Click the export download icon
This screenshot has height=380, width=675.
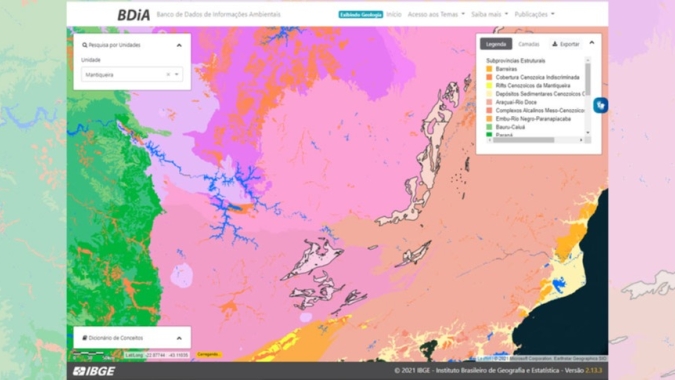[555, 44]
